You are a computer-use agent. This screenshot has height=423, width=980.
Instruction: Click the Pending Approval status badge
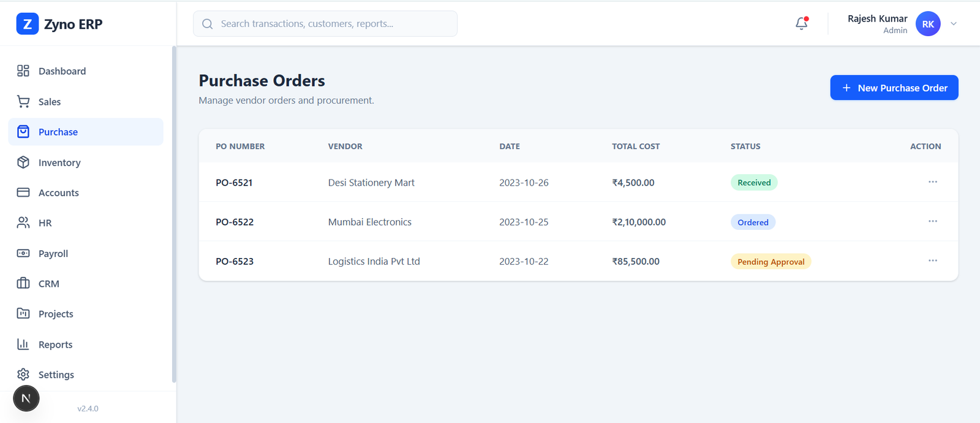pos(771,262)
